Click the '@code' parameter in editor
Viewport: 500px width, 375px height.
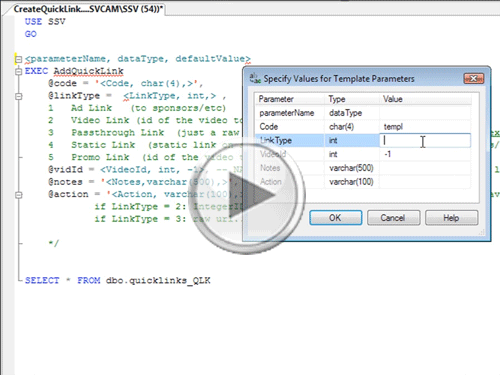pos(62,83)
